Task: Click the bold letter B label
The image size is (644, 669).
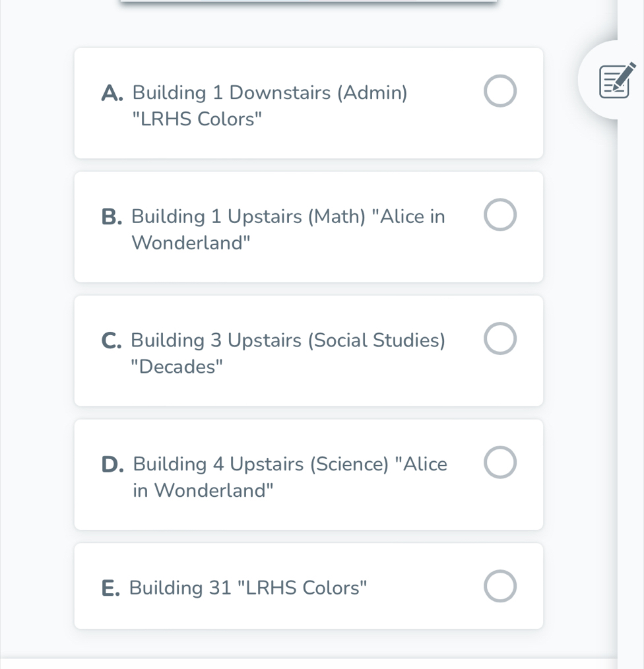Action: pyautogui.click(x=112, y=217)
